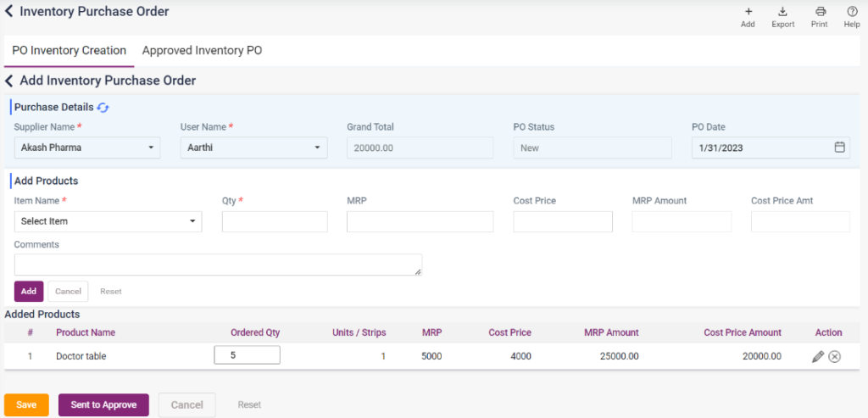868x418 pixels.
Task: Remove Doctor table row with X icon
Action: coord(834,357)
